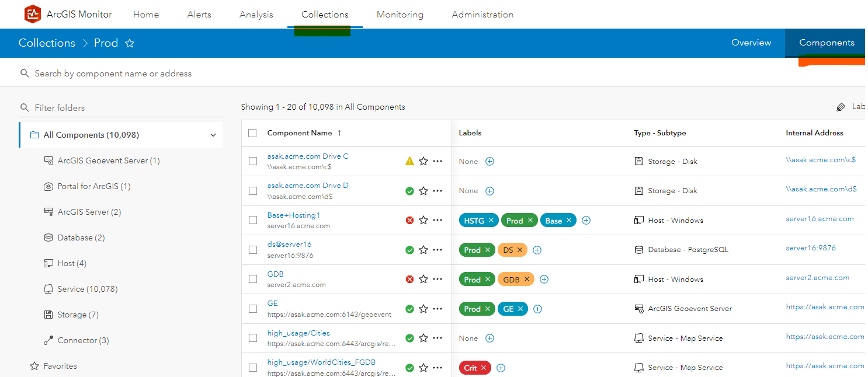Add a label to GE component
This screenshot has height=377, width=868.
(x=538, y=309)
